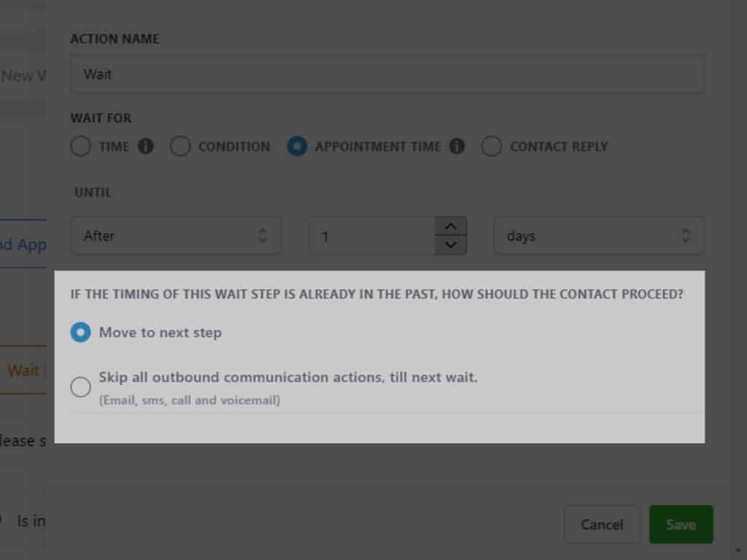The height and width of the screenshot is (560, 747).
Task: Click the info icon next to TIME
Action: coord(146,147)
